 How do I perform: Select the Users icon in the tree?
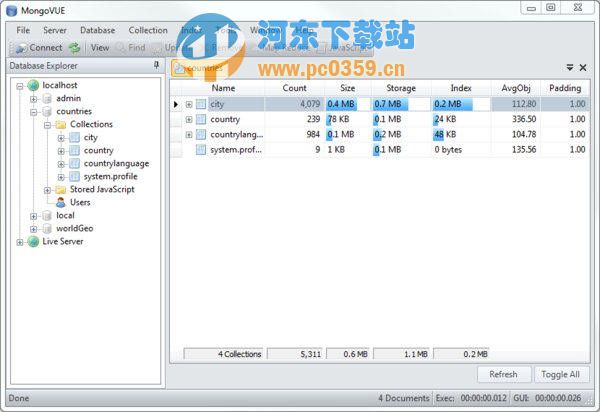60,202
